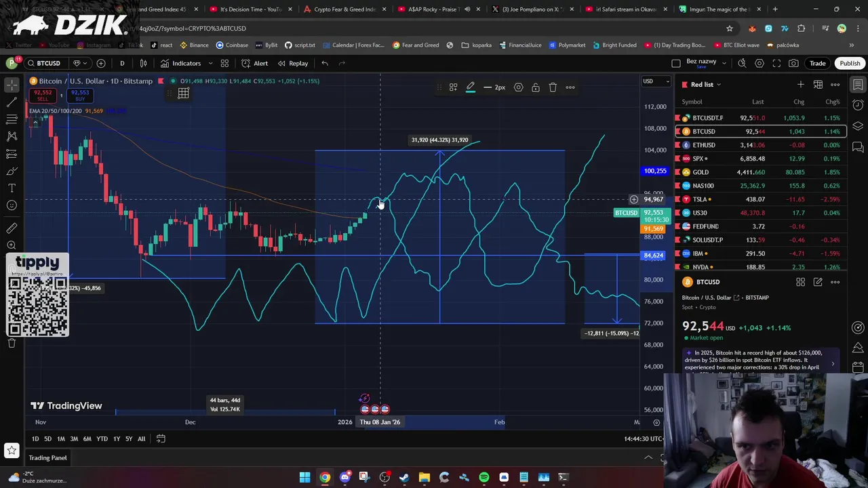Screen dimensions: 868x488
Task: Select the crosshair cursor tool
Action: 12,85
